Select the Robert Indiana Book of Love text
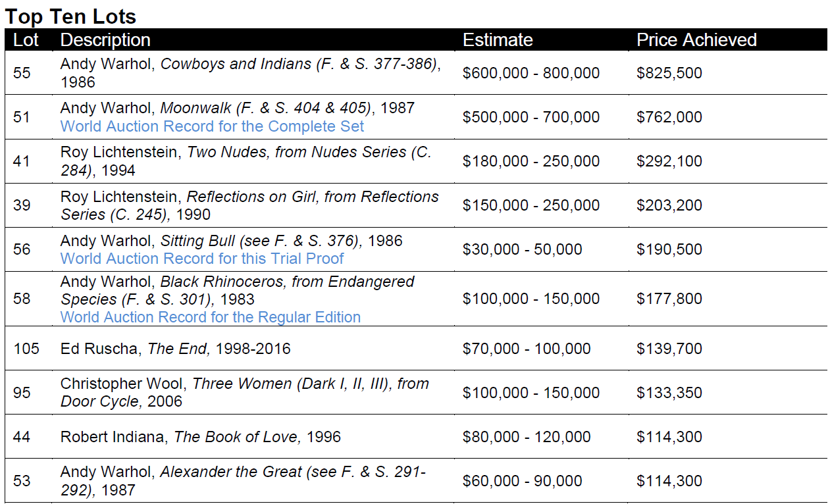This screenshot has width=830, height=504. [200, 437]
